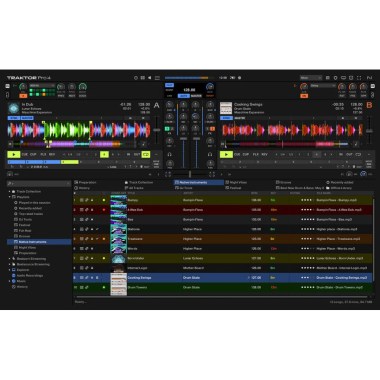Open the Night Vibes favorite shortcut

pyautogui.click(x=236, y=182)
